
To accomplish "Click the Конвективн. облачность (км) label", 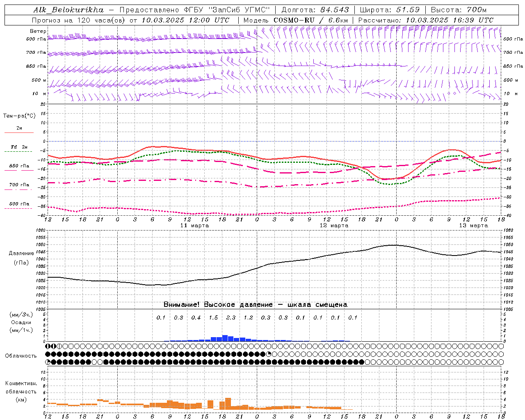I will click(x=21, y=392).
